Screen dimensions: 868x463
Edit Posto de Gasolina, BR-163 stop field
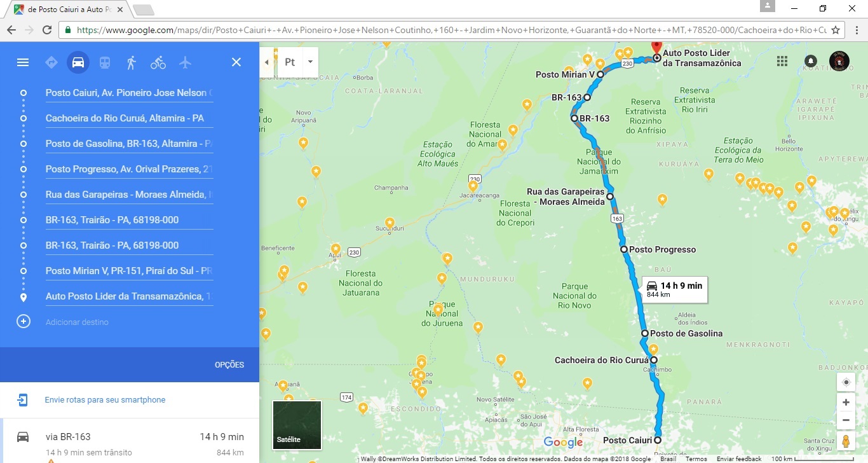129,144
